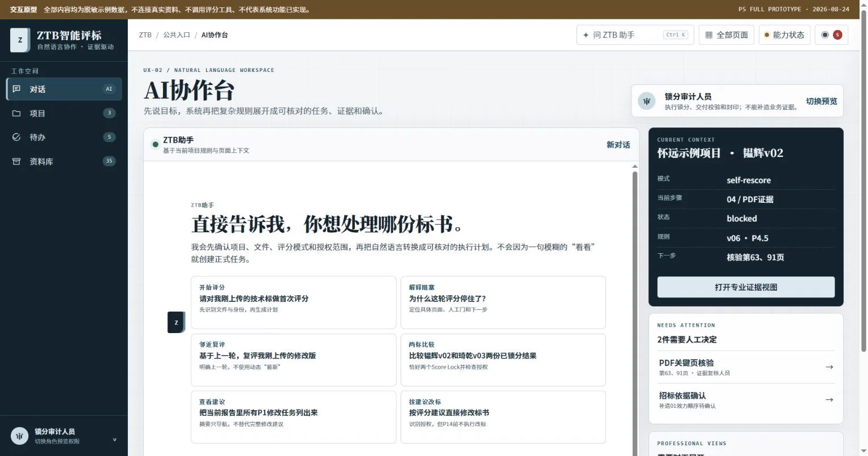The width and height of the screenshot is (868, 456).
Task: Click the ZTB logo icon in sidebar header
Action: click(20, 40)
